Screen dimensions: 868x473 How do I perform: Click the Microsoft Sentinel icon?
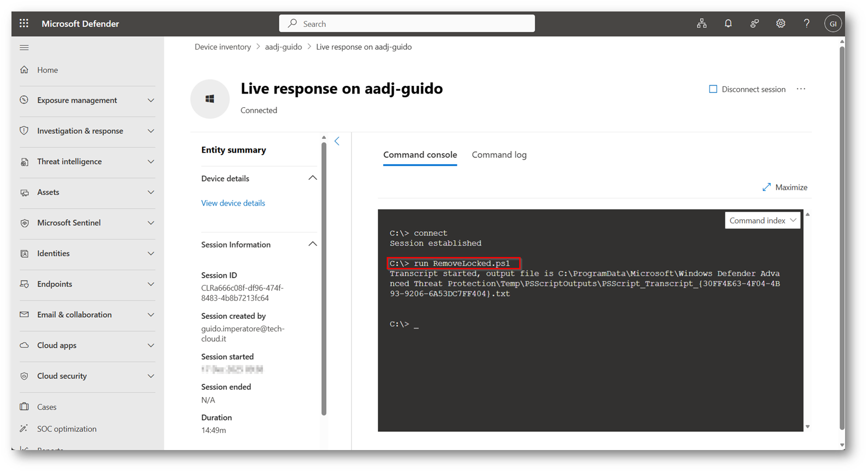click(x=24, y=223)
